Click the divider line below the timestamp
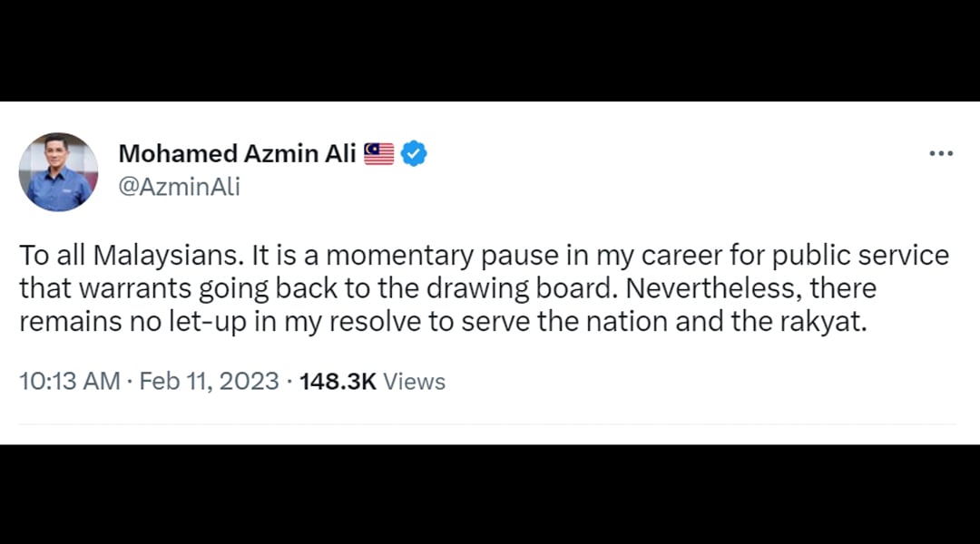The height and width of the screenshot is (544, 980). [x=487, y=424]
